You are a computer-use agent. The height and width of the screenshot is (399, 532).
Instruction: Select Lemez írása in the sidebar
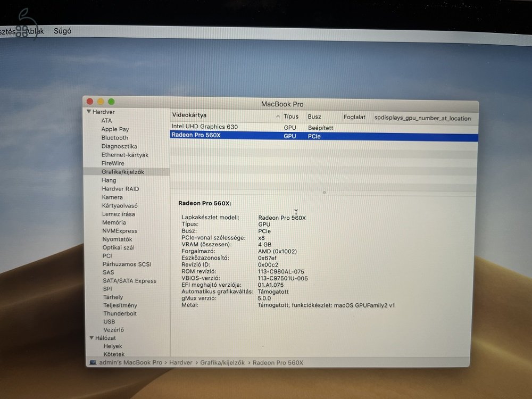coord(119,214)
